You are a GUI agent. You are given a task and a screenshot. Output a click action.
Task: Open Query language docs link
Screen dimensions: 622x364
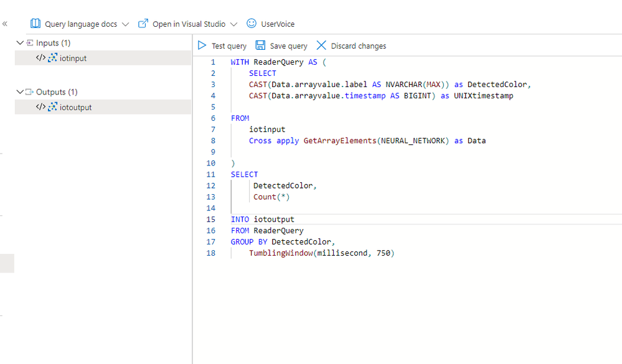point(81,24)
